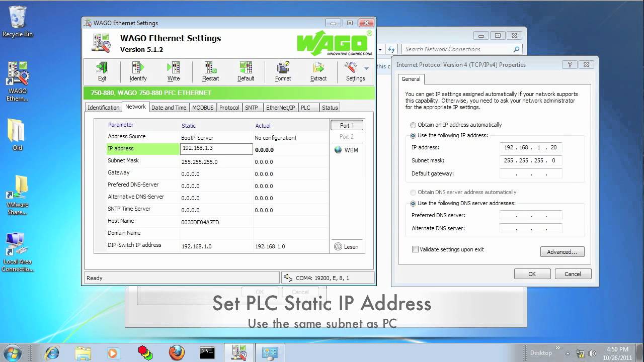Click the Preferred DNS server field
Image resolution: width=644 pixels, height=362 pixels.
[531, 215]
